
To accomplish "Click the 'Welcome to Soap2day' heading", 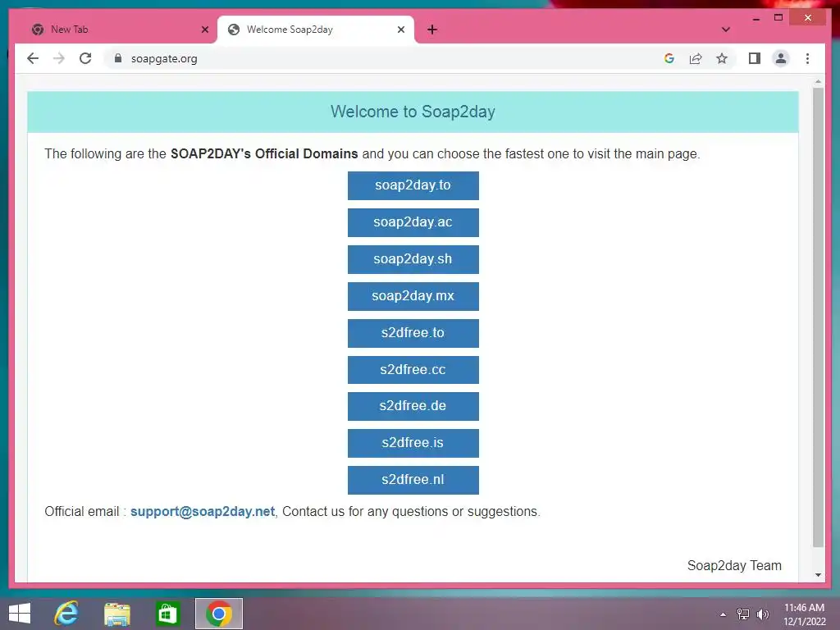I will [413, 112].
